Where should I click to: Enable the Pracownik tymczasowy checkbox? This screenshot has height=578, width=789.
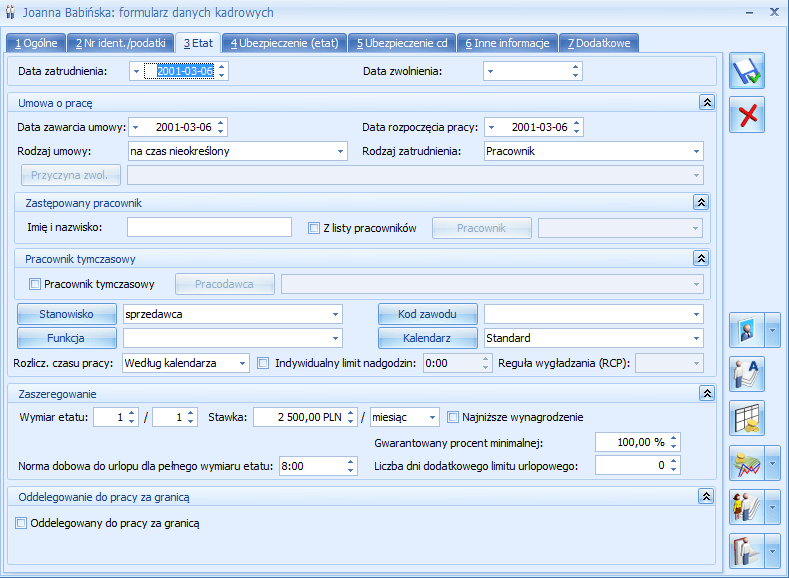[x=35, y=284]
